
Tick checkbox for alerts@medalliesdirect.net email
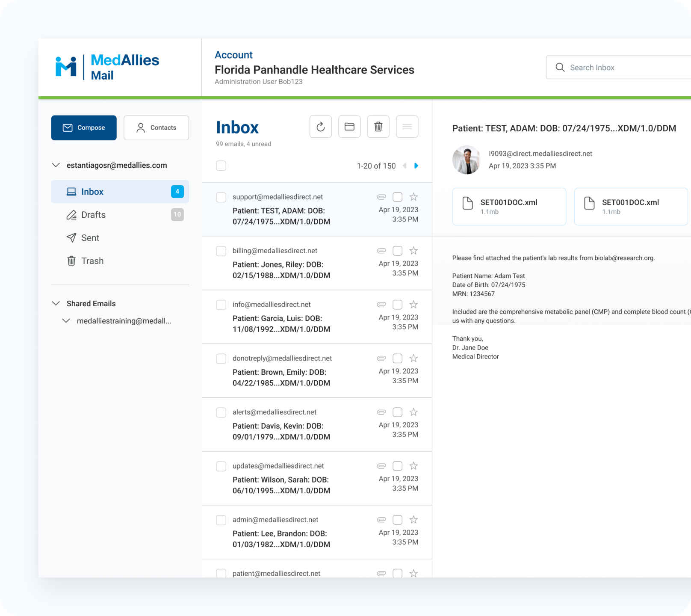[x=221, y=412]
